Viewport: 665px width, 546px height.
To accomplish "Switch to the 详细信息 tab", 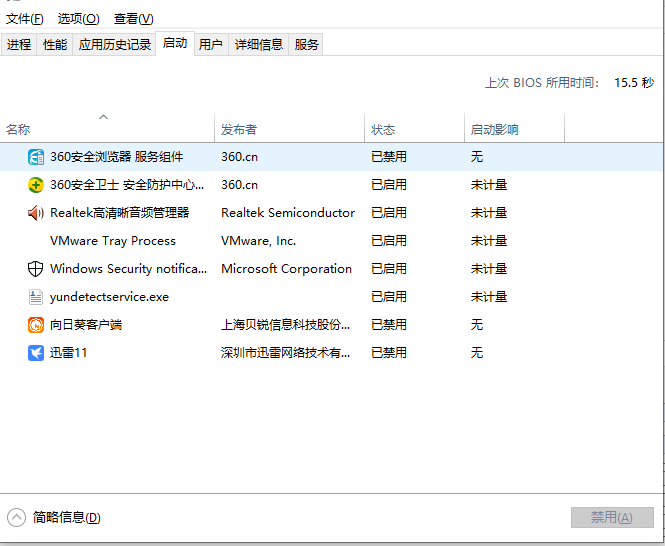I will (x=259, y=45).
